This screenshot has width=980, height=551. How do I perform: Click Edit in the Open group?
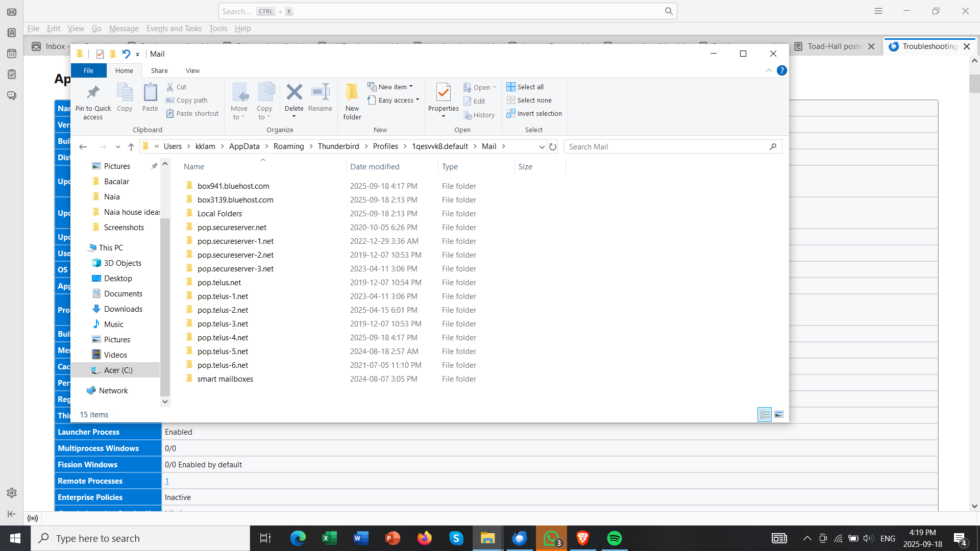[474, 101]
